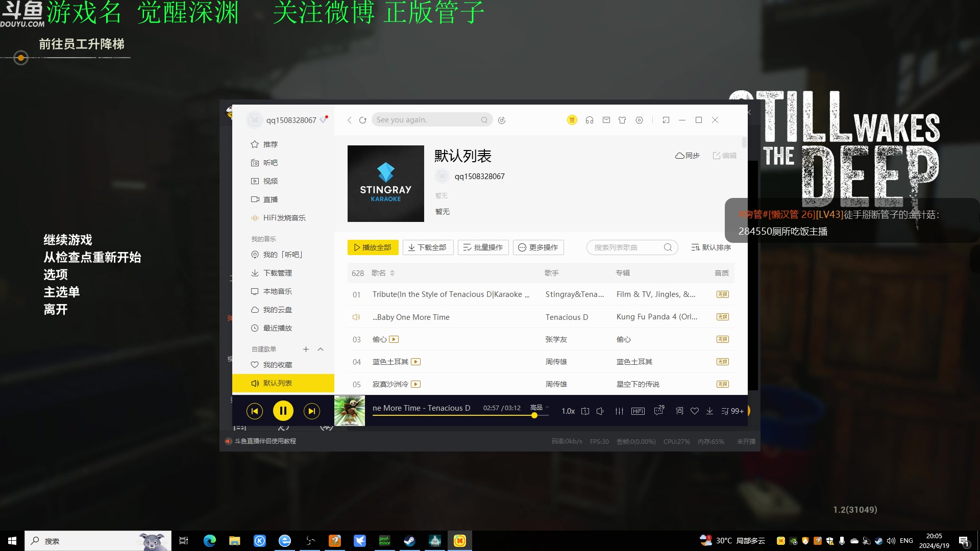This screenshot has height=551, width=980.
Task: Open the yellow VIP badge icon
Action: [572, 120]
